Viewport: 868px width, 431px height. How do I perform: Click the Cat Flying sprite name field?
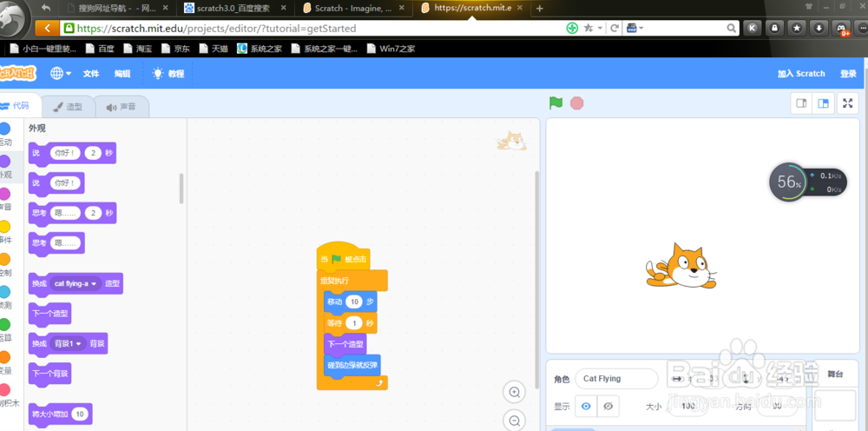pyautogui.click(x=616, y=379)
